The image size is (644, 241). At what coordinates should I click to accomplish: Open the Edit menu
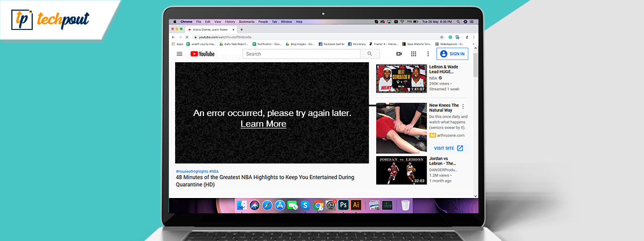pos(208,21)
